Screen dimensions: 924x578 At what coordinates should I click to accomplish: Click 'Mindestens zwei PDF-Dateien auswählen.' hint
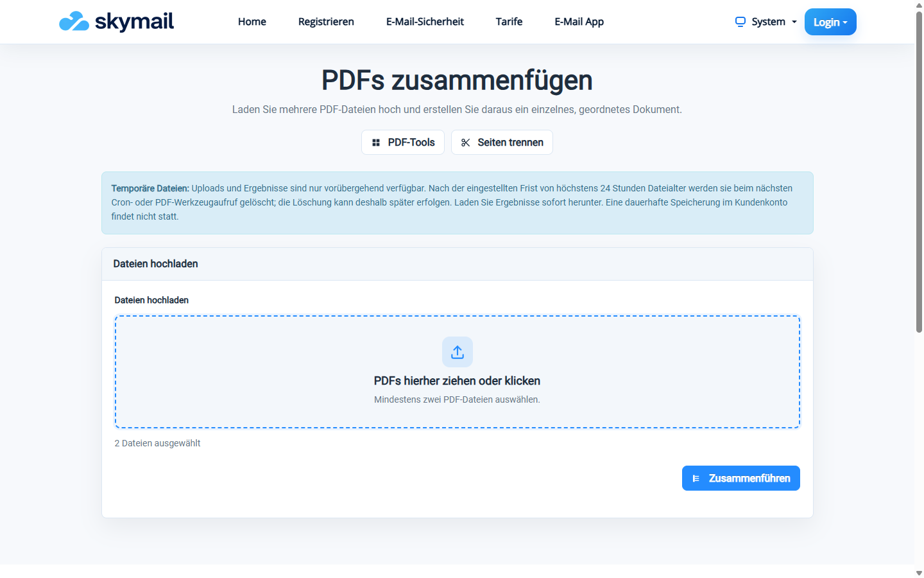click(x=458, y=399)
